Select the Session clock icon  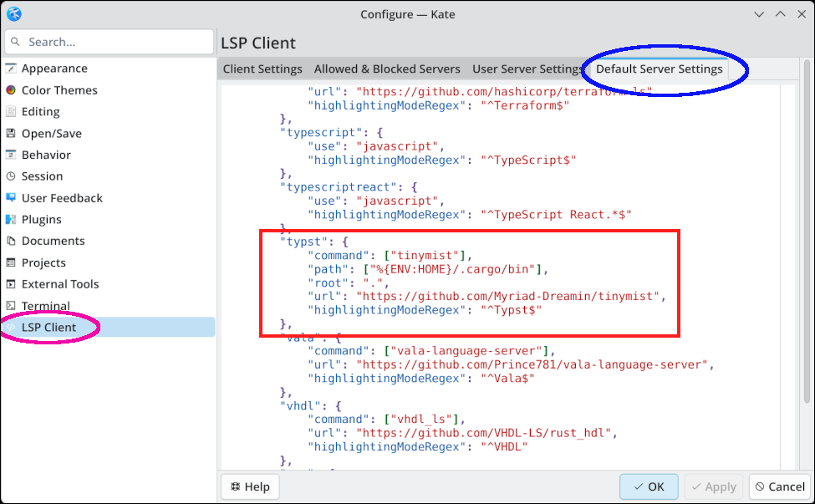tap(11, 176)
